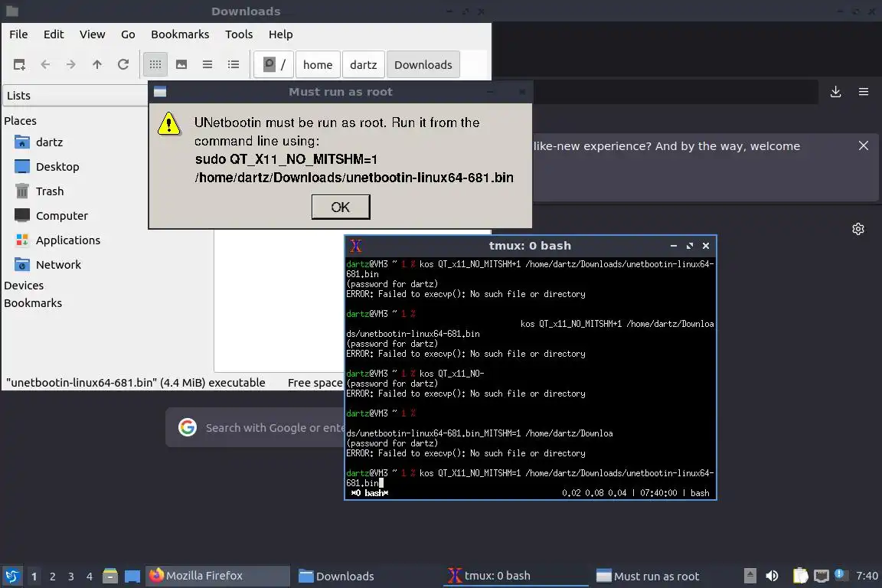882x588 pixels.
Task: Switch to icon view in the file manager
Action: pyautogui.click(x=155, y=65)
